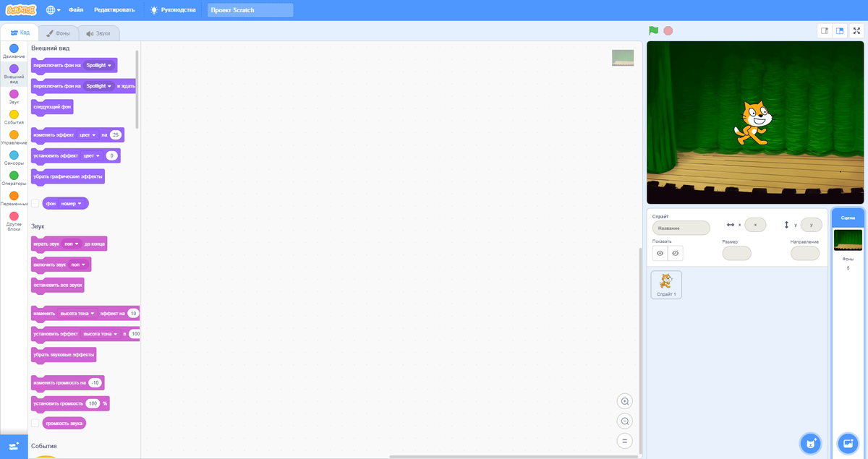
Task: Click остановить все звуки block
Action: [x=57, y=286]
